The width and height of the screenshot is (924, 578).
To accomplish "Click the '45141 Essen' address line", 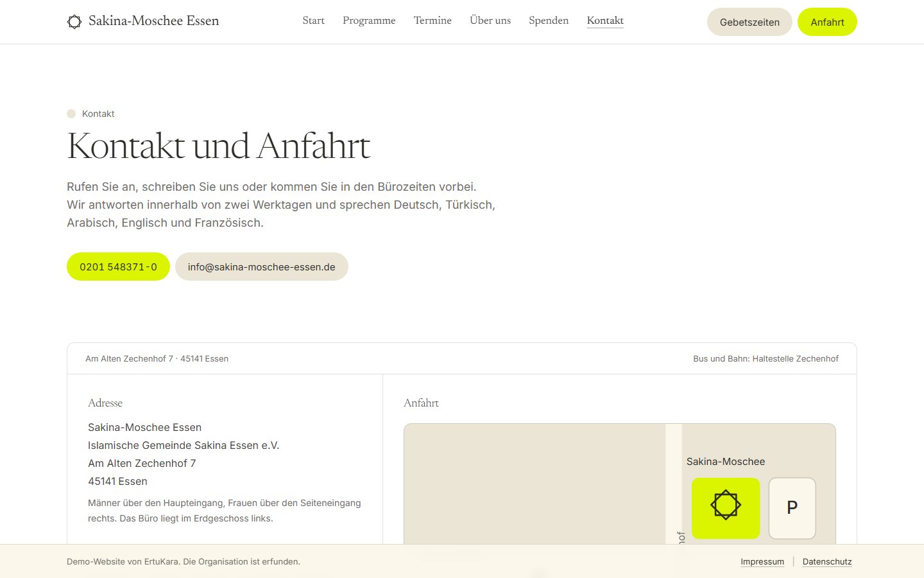I will 117,481.
